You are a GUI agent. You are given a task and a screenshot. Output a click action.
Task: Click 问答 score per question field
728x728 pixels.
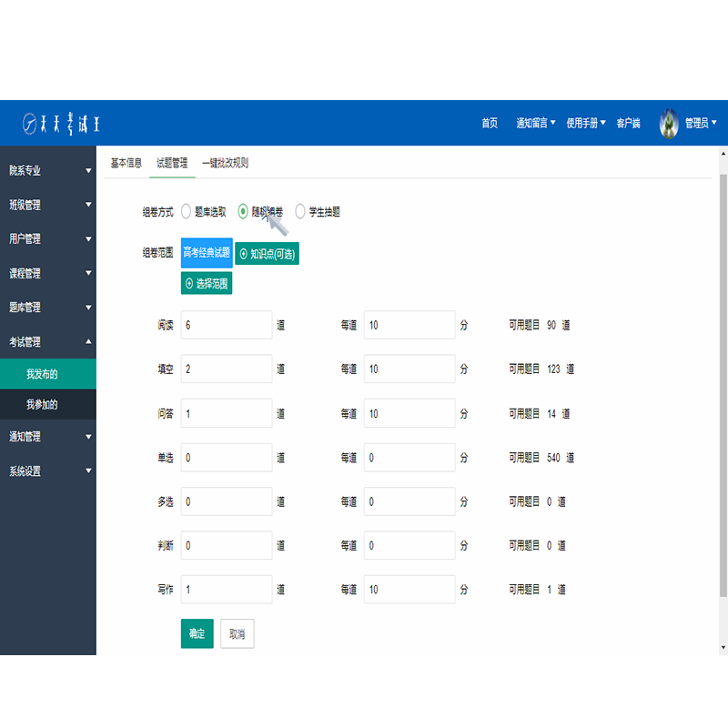[409, 413]
